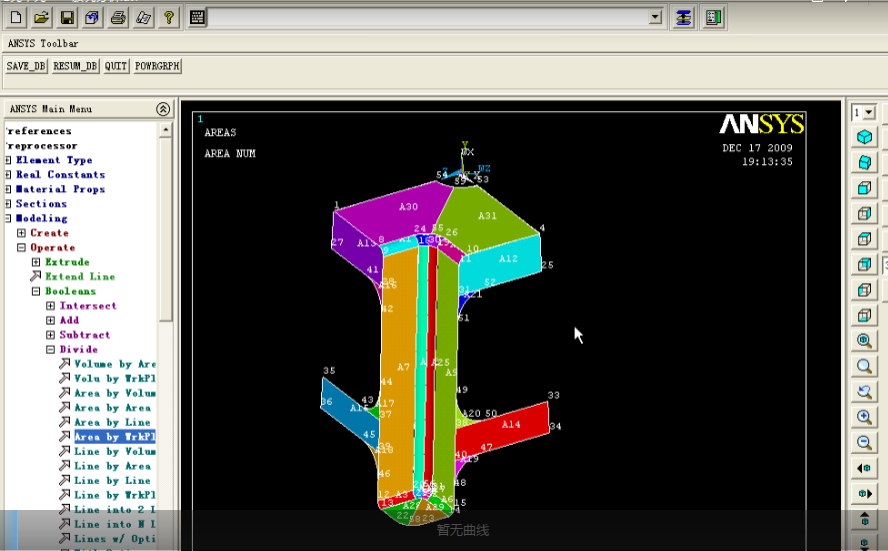Image resolution: width=888 pixels, height=551 pixels.
Task: Expand the Extrude node
Action: (x=36, y=262)
